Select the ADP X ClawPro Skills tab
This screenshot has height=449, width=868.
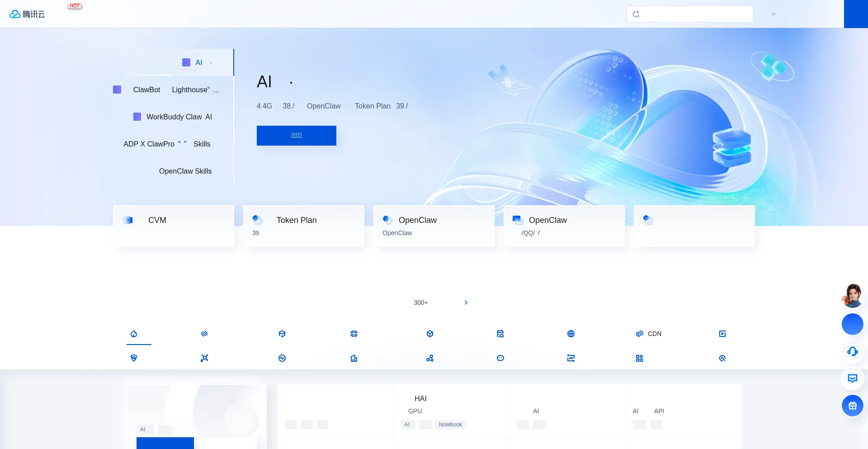174,144
